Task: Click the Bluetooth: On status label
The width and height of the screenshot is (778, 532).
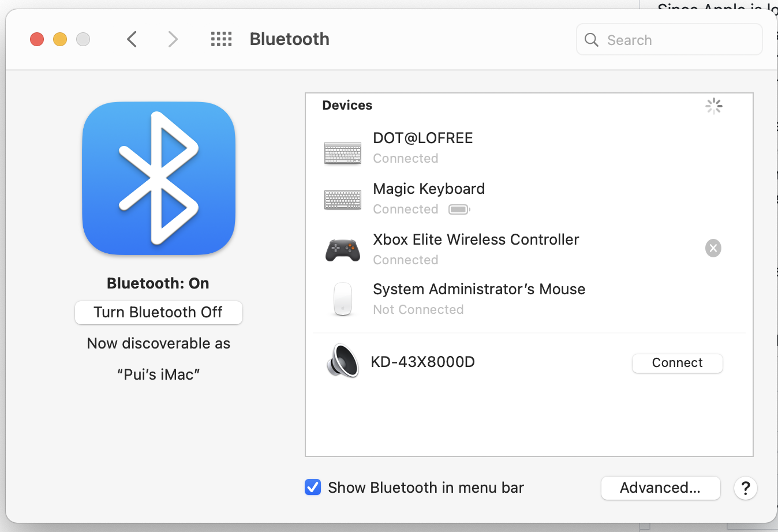Action: [158, 283]
